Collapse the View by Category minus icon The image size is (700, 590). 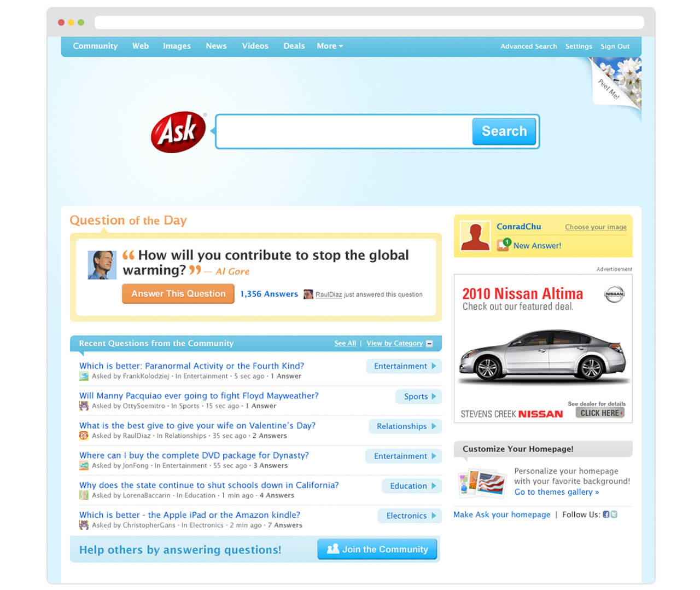click(x=429, y=344)
